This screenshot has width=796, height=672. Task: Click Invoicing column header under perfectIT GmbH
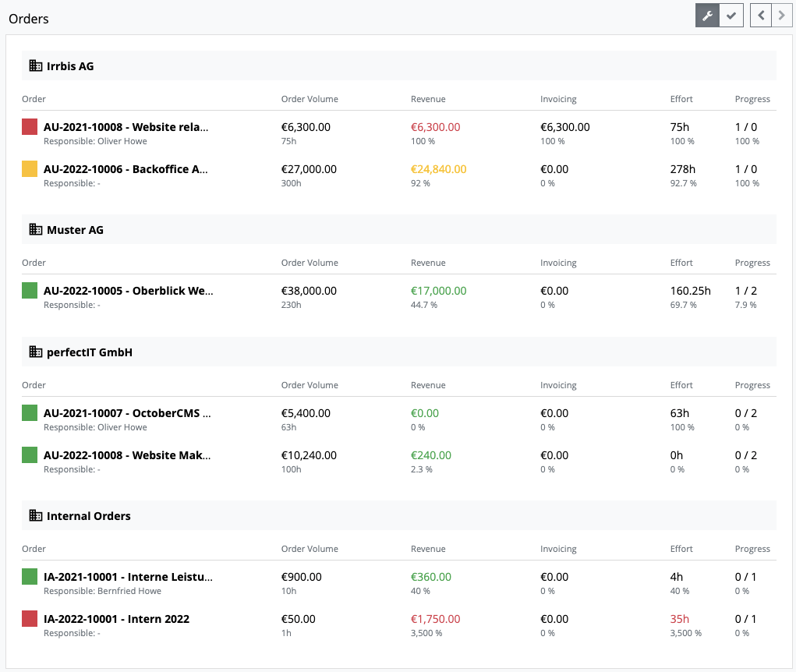point(558,385)
